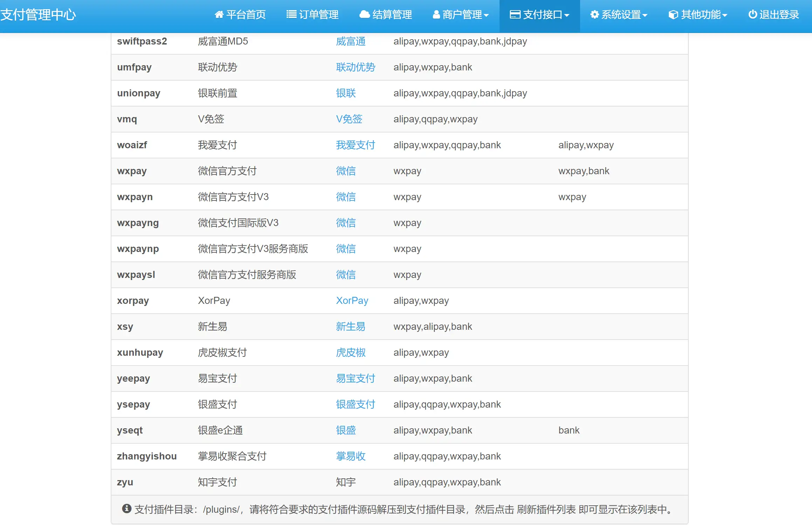Open the 支付接口 dropdown

click(x=539, y=15)
